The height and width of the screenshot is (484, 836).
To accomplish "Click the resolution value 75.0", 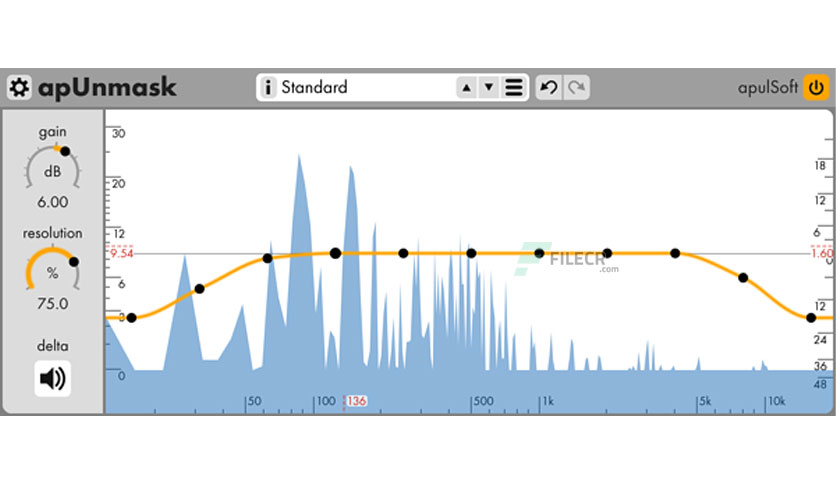I will pos(53,304).
